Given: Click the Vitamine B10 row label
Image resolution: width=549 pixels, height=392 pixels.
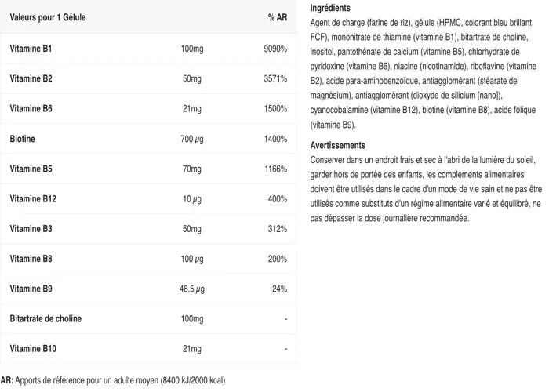Looking at the screenshot, I should pyautogui.click(x=33, y=348).
